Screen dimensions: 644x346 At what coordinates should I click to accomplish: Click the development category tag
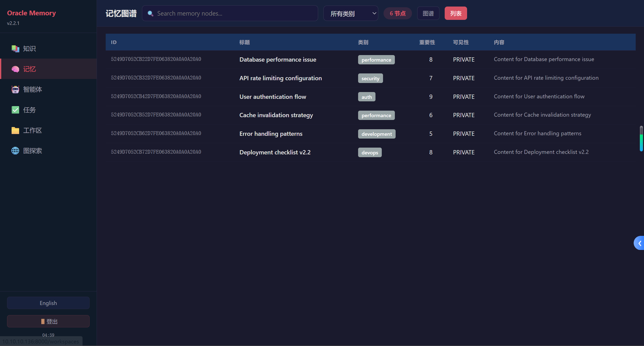tap(377, 134)
